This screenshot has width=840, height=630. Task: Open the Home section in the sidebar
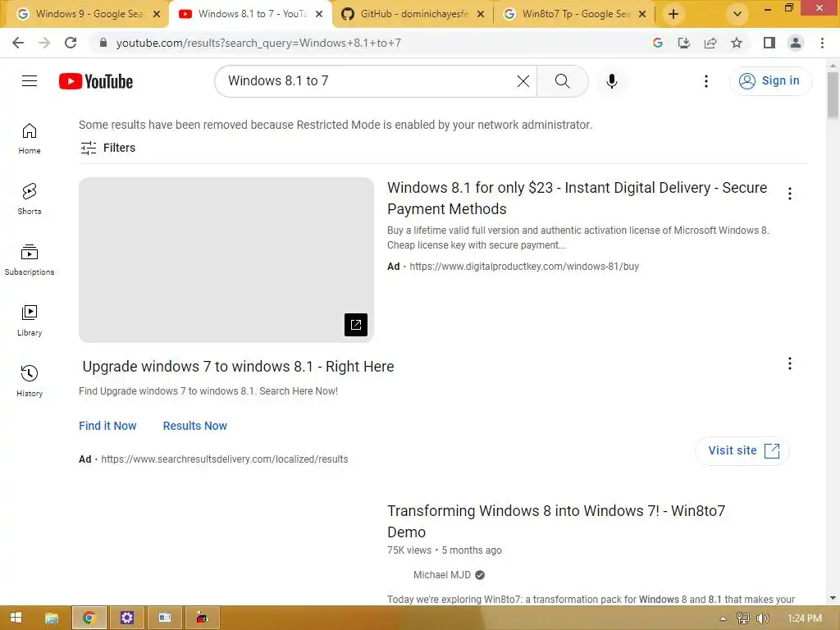[30, 139]
